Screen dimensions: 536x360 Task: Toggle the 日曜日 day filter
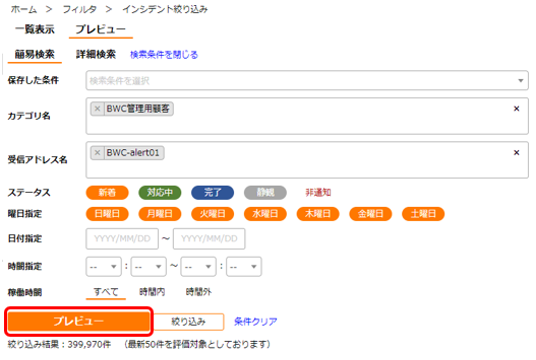point(107,214)
